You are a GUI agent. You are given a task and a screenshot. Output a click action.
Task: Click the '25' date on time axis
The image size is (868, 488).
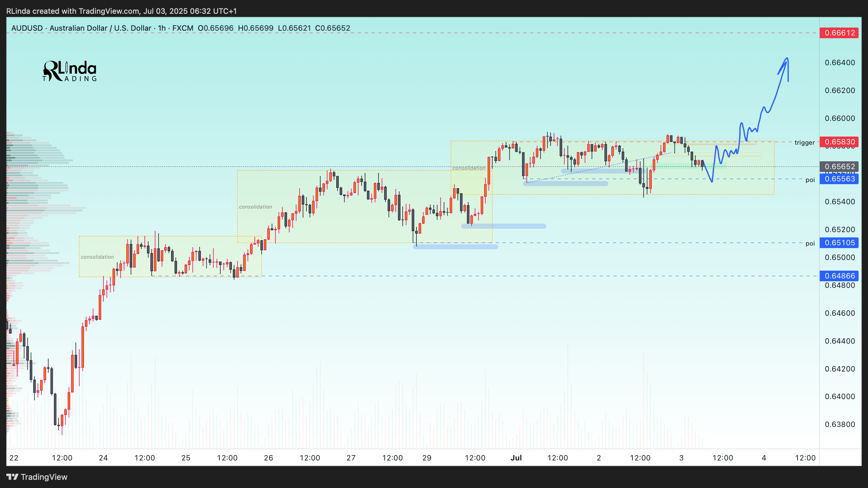coord(186,458)
